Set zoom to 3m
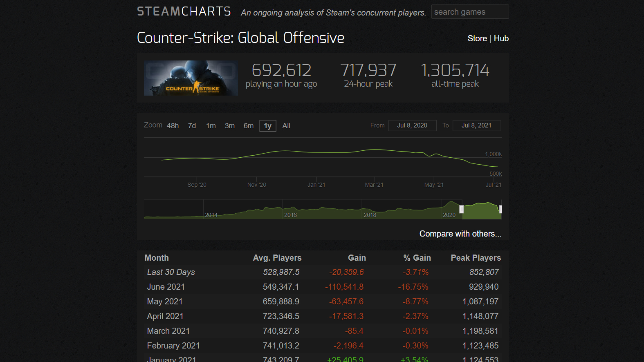 tap(230, 126)
